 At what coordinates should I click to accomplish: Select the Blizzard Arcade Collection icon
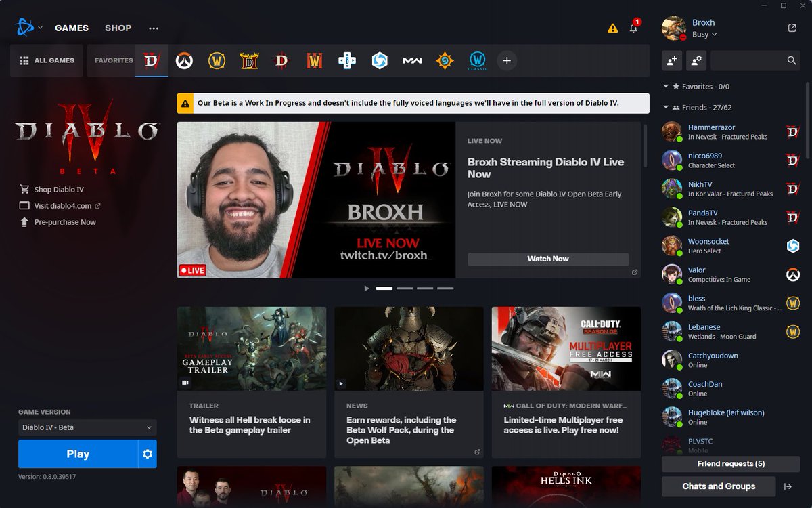[347, 61]
